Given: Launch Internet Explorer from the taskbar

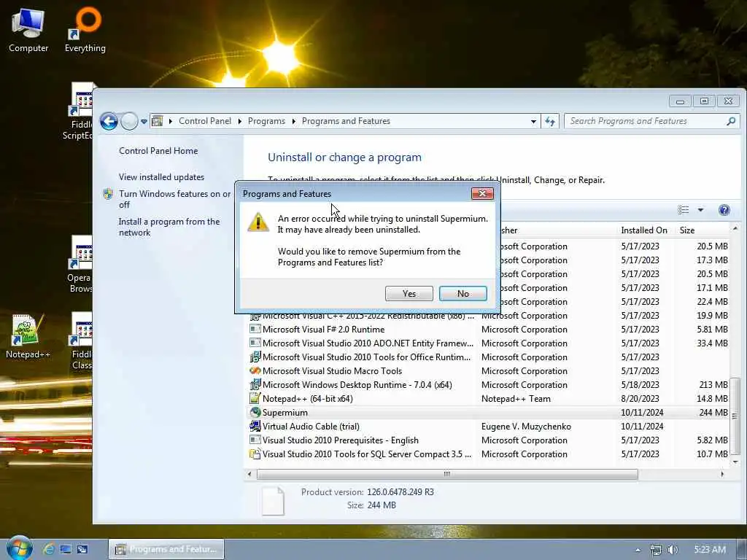Looking at the screenshot, I should tap(49, 549).
